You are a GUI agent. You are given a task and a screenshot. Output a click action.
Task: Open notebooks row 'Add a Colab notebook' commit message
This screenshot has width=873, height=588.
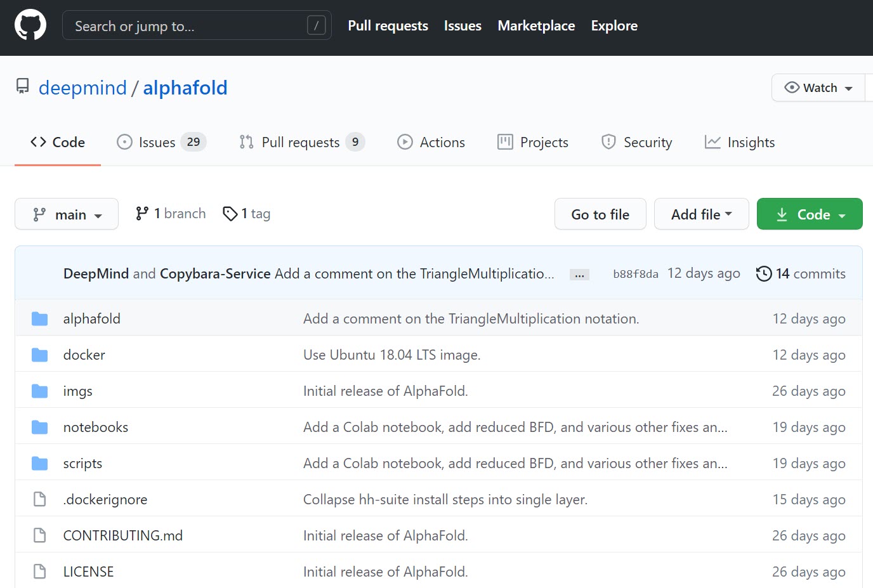[x=515, y=427]
